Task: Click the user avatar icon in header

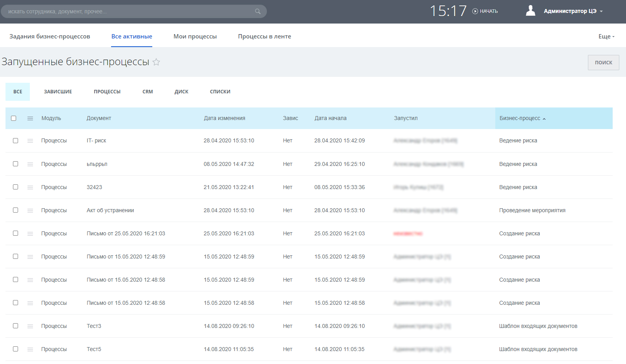Action: click(530, 11)
